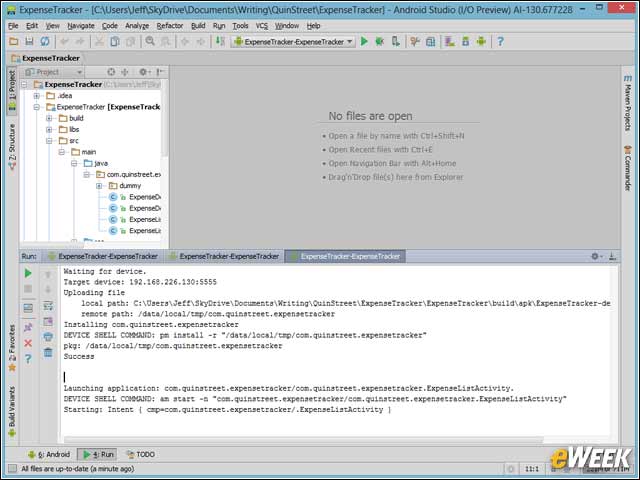
Task: Expand the .idea folder node
Action: pos(37,96)
